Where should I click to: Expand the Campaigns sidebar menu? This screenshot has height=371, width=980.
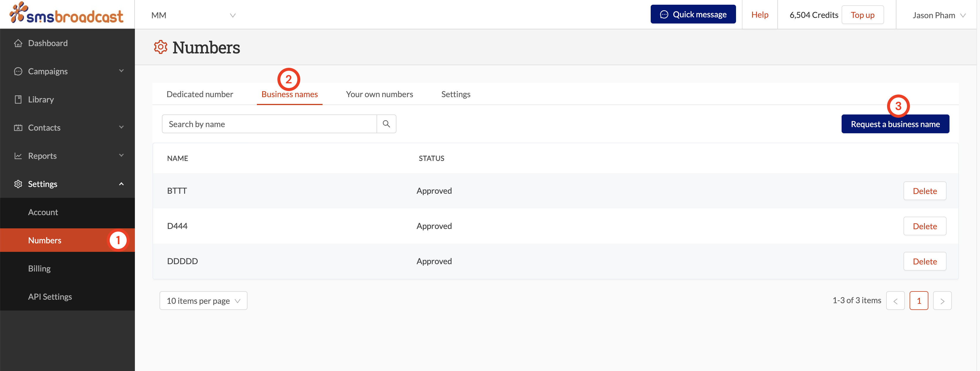pyautogui.click(x=121, y=71)
